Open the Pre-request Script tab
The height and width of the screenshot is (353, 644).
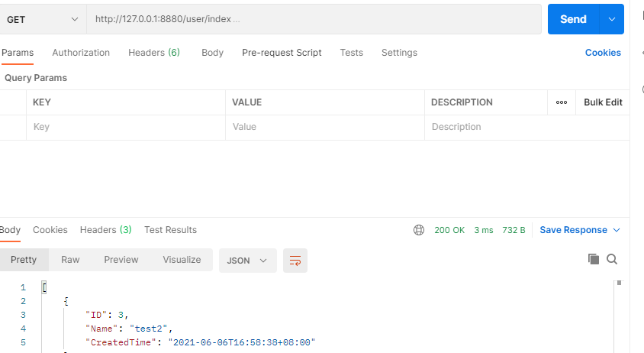282,53
